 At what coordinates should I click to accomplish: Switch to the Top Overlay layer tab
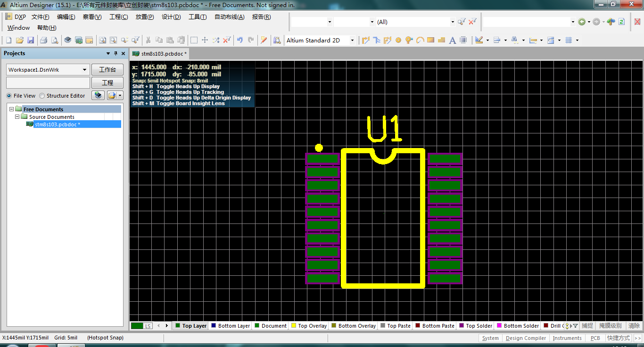[x=309, y=326]
